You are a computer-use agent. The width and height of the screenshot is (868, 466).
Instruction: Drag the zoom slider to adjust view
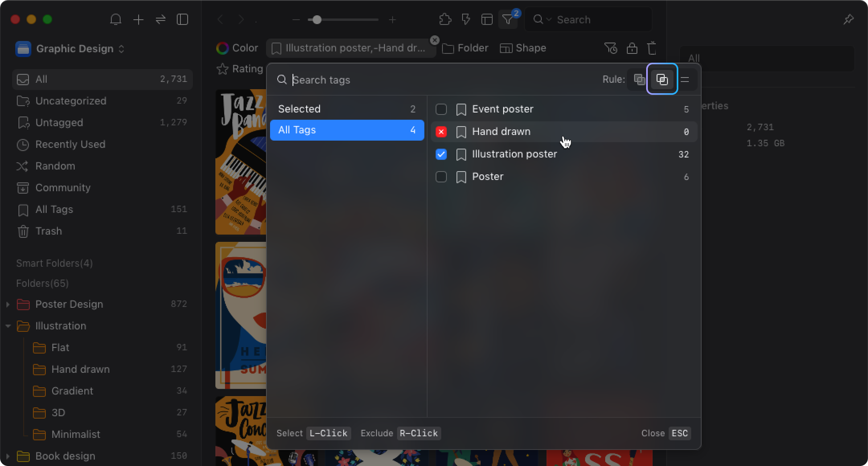(x=317, y=20)
